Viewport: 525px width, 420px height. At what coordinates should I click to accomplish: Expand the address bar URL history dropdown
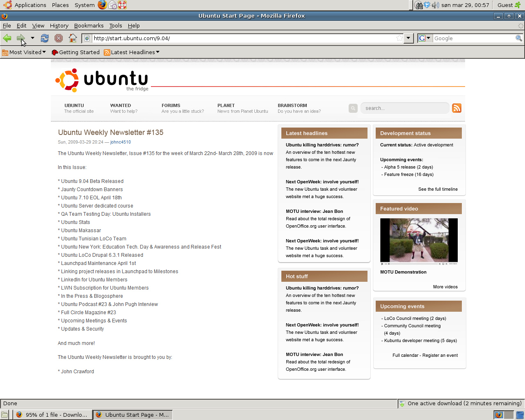pyautogui.click(x=408, y=38)
